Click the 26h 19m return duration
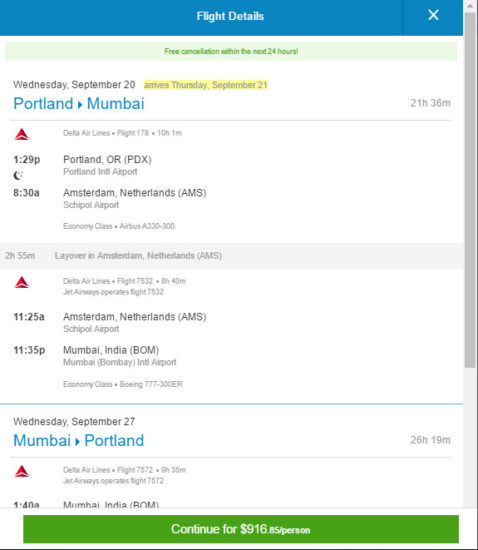Image resolution: width=478 pixels, height=550 pixels. click(430, 440)
